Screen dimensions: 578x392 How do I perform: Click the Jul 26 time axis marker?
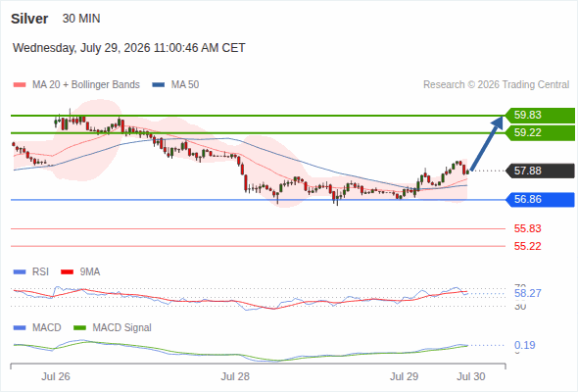pyautogui.click(x=56, y=376)
